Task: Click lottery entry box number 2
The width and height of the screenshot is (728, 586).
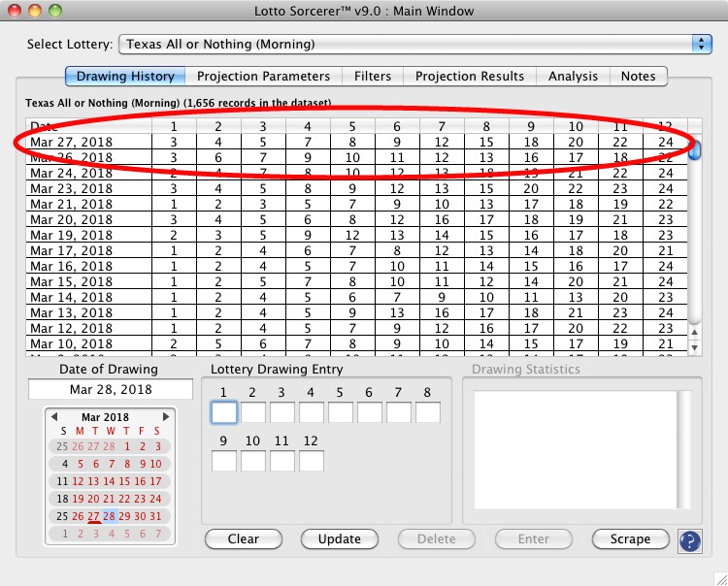Action: 253,412
